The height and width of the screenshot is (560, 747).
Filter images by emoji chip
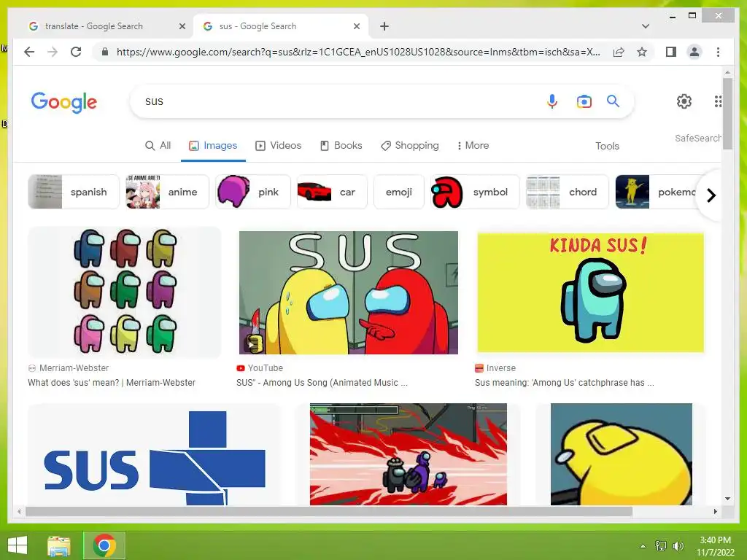pyautogui.click(x=399, y=192)
